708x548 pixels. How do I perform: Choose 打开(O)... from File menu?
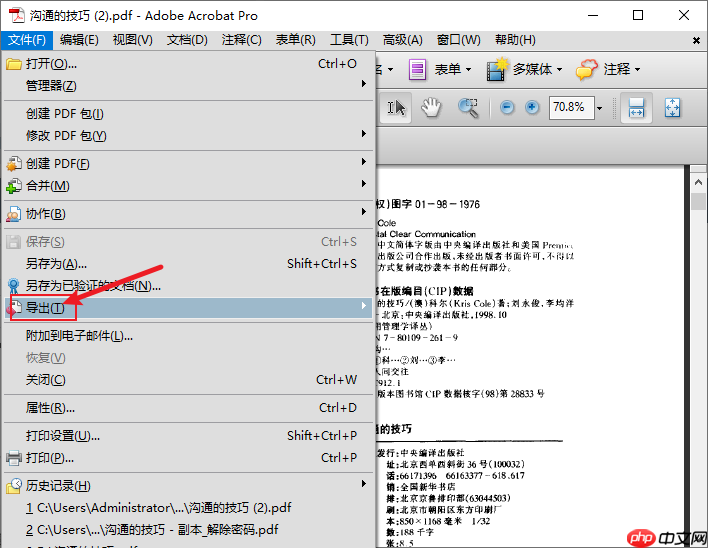(188, 64)
